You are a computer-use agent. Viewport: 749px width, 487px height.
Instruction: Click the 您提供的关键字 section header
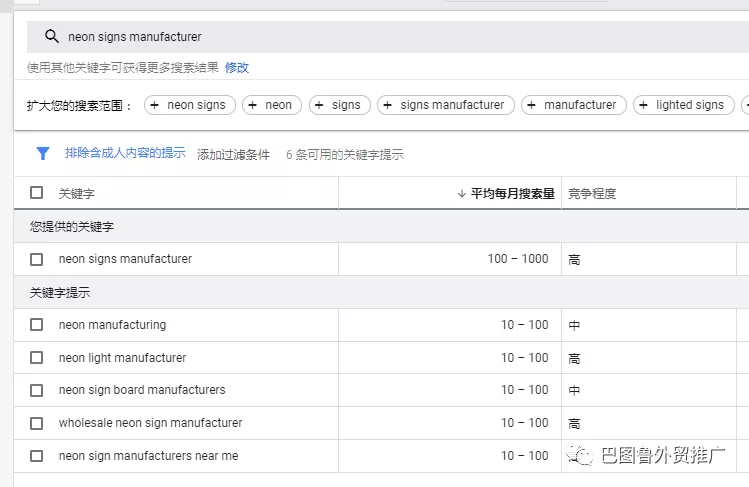72,226
